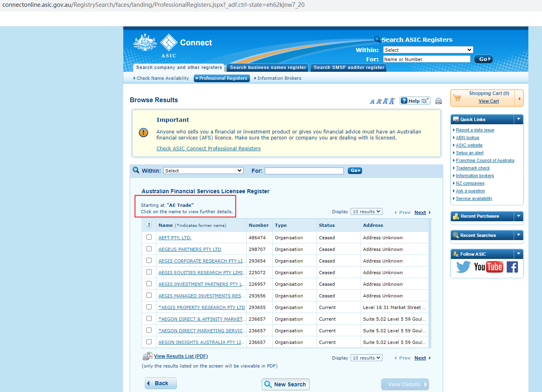Go to Next results page at bottom

pyautogui.click(x=420, y=358)
